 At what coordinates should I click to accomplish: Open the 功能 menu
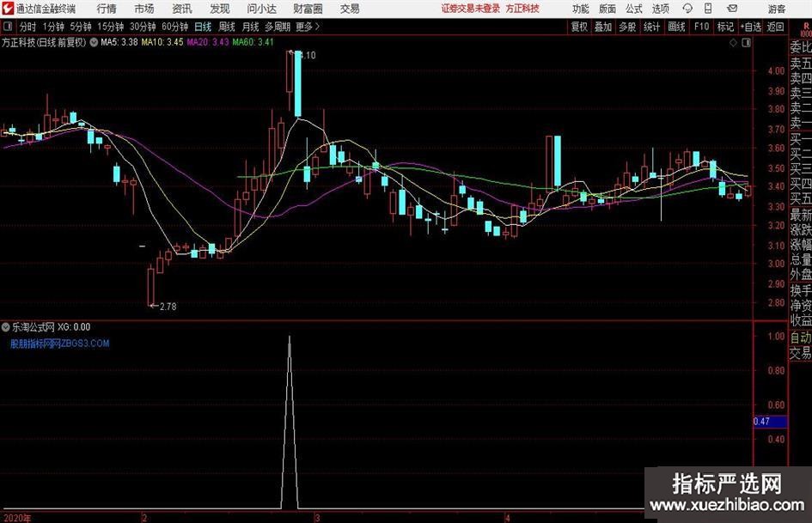point(581,9)
